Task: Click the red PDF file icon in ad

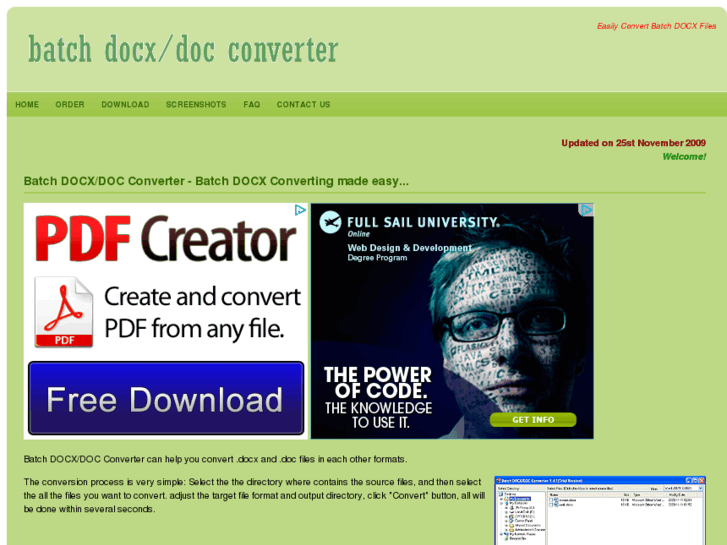Action: (64, 312)
